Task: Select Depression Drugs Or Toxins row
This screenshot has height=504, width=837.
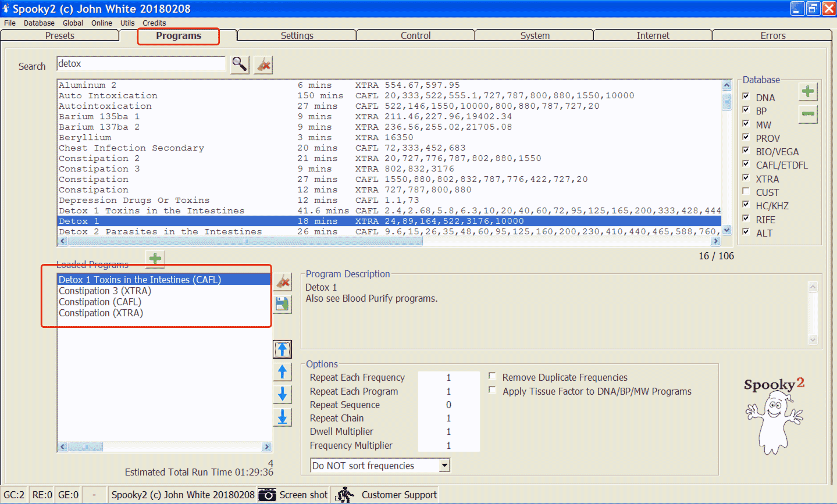Action: click(x=390, y=200)
